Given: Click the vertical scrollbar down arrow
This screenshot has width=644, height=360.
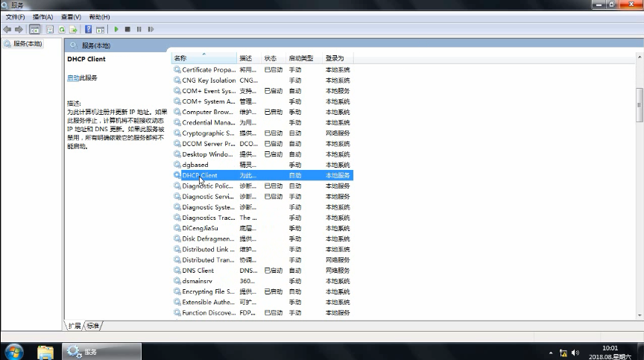Looking at the screenshot, I should click(639, 315).
